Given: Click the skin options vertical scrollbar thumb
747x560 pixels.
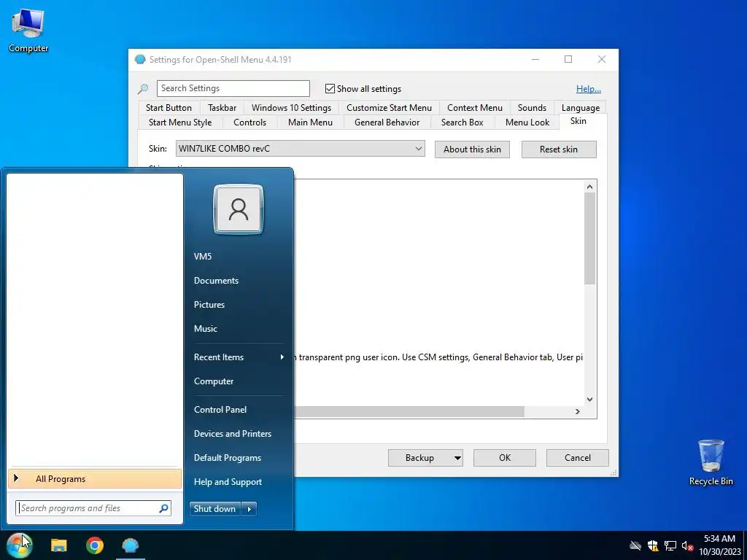Looking at the screenshot, I should click(589, 238).
